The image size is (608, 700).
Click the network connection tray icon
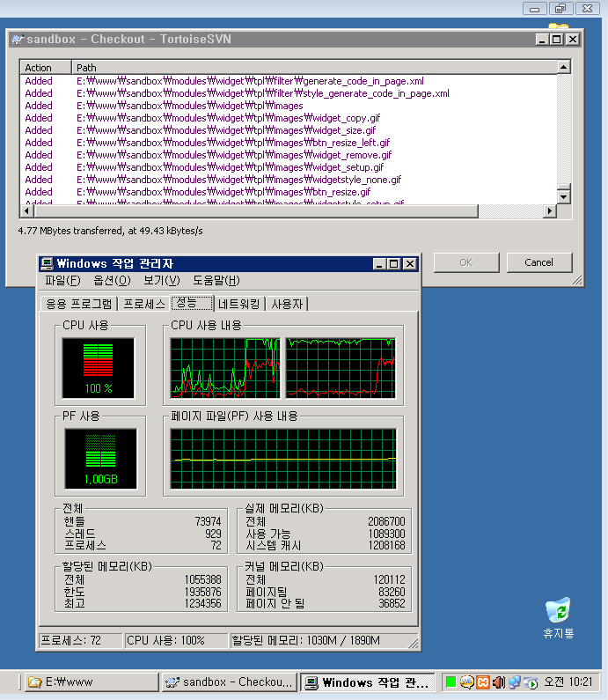515,682
